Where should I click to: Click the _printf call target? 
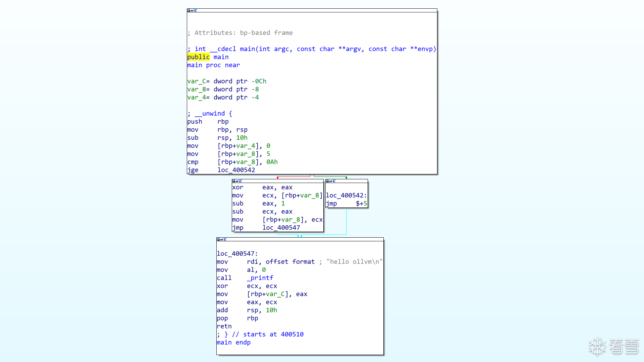(x=260, y=278)
